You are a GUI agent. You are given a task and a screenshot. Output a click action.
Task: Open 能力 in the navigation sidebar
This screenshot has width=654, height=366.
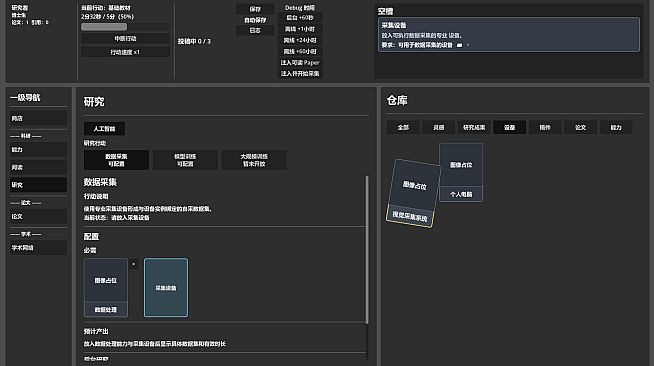[x=38, y=150]
